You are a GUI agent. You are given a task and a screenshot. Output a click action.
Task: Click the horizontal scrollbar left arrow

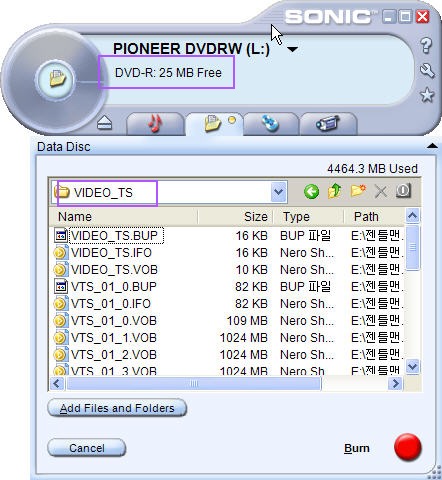(57, 384)
